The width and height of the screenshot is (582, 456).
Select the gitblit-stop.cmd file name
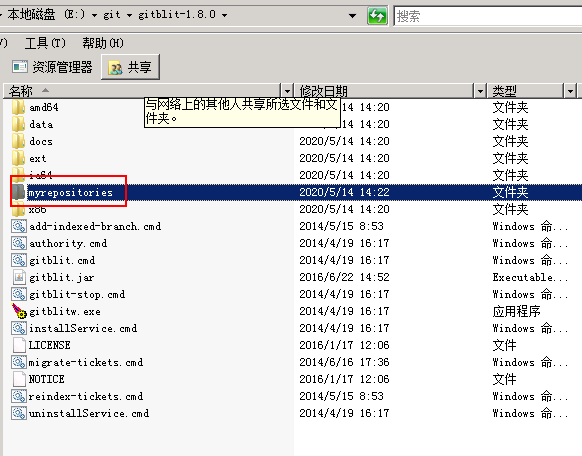coord(77,295)
